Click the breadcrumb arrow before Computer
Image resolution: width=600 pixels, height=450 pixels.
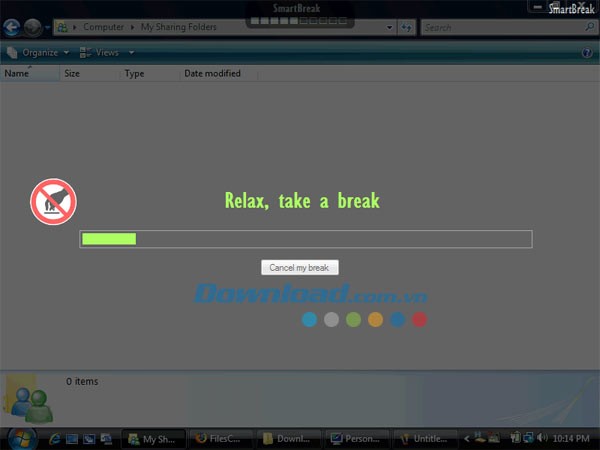click(x=75, y=28)
